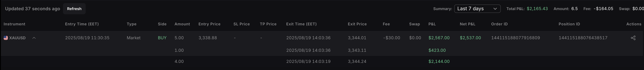Collapse the XAUUSD row chevron
Screen dimensions: 644x70
pyautogui.click(x=34, y=38)
